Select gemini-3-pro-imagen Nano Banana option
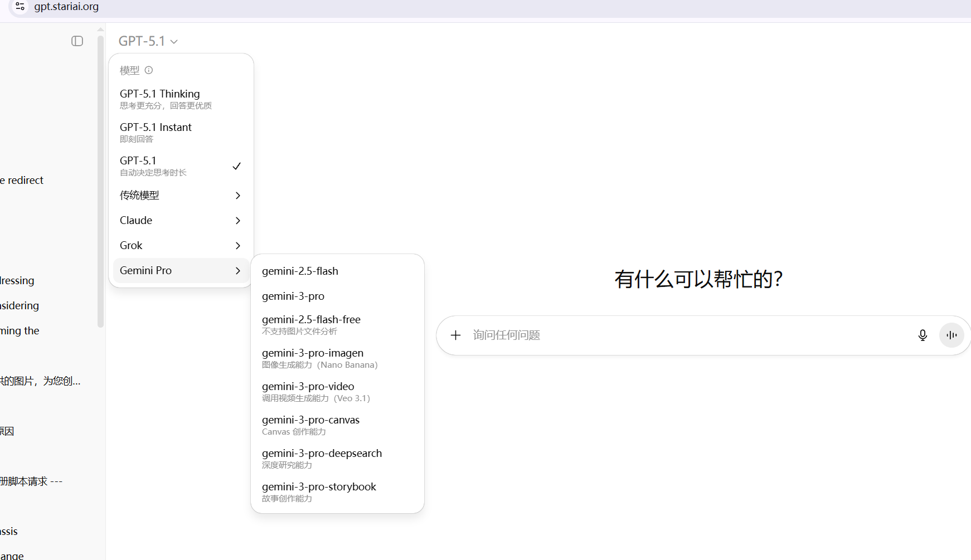The height and width of the screenshot is (560, 971). click(319, 358)
